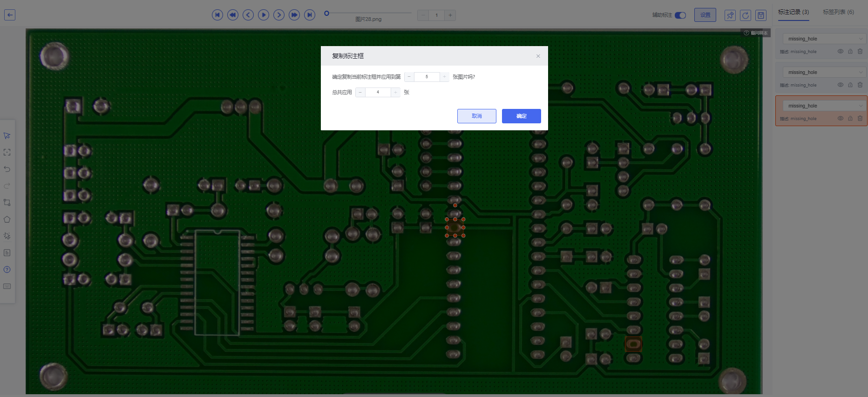Image resolution: width=868 pixels, height=397 pixels.
Task: Select the 标注记录 (3) tab
Action: pyautogui.click(x=793, y=12)
